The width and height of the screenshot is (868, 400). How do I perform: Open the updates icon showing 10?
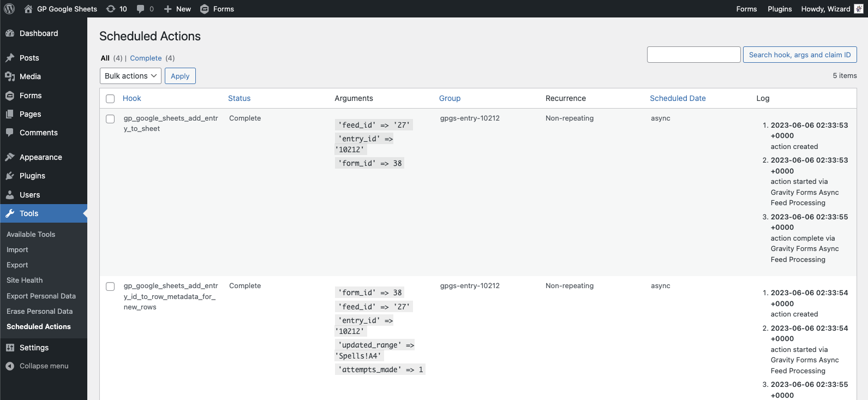point(111,9)
